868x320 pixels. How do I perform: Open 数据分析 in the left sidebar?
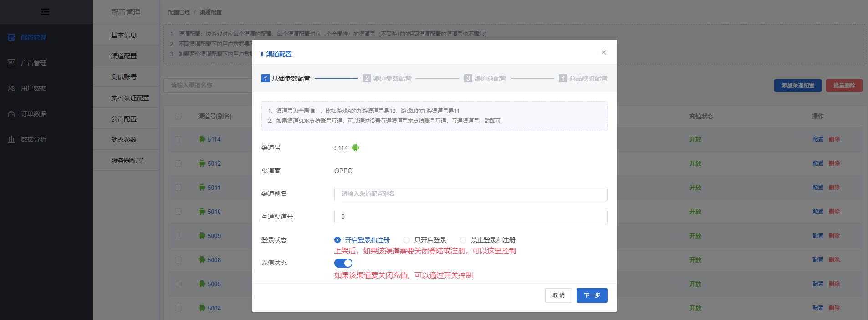(x=34, y=139)
